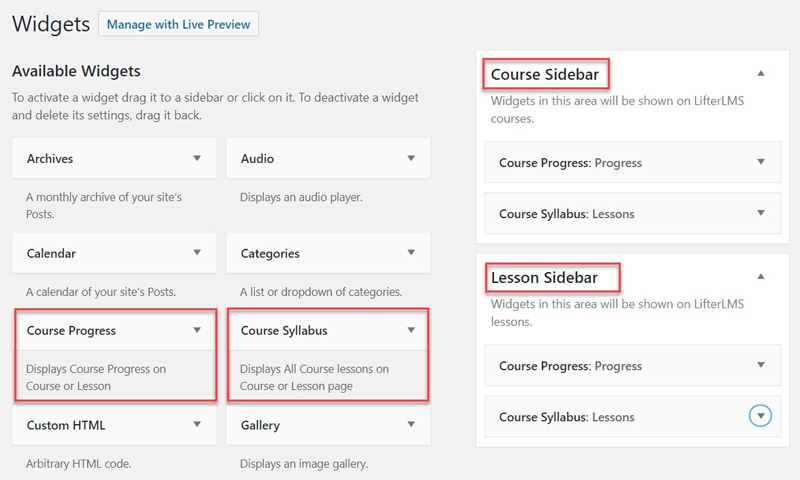
Task: Click circled arrow on Lesson Sidebar Course Syllabus
Action: [761, 416]
